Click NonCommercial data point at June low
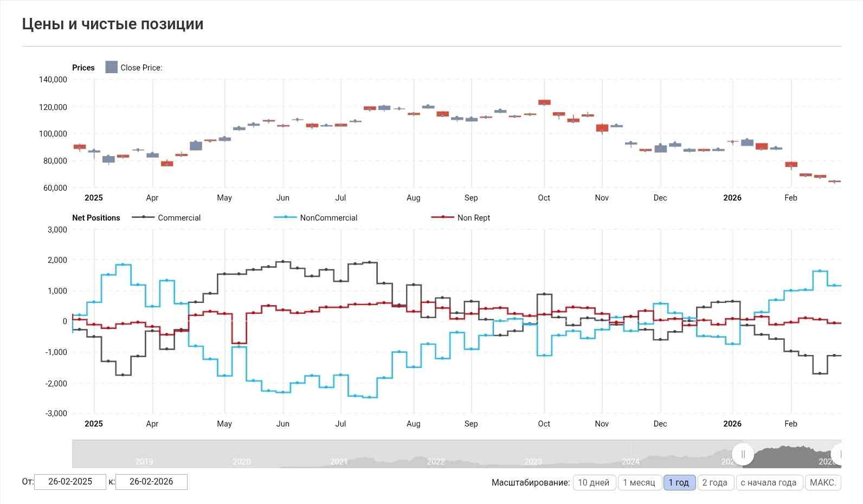The height and width of the screenshot is (504, 863). click(283, 392)
